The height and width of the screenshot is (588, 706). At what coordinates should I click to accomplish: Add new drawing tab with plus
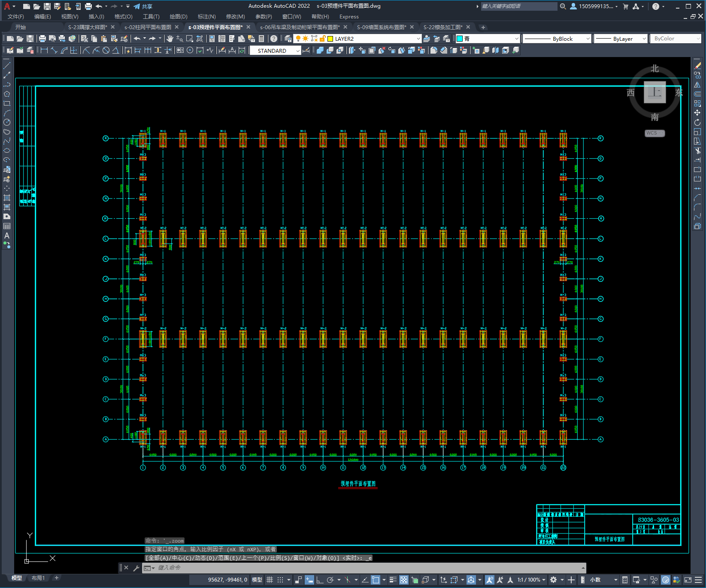coord(483,27)
